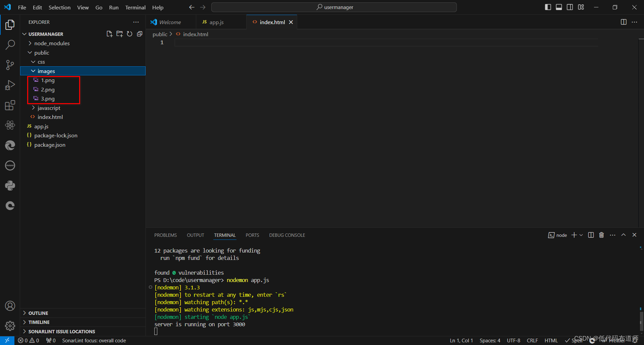Open the Extensions view

(10, 105)
